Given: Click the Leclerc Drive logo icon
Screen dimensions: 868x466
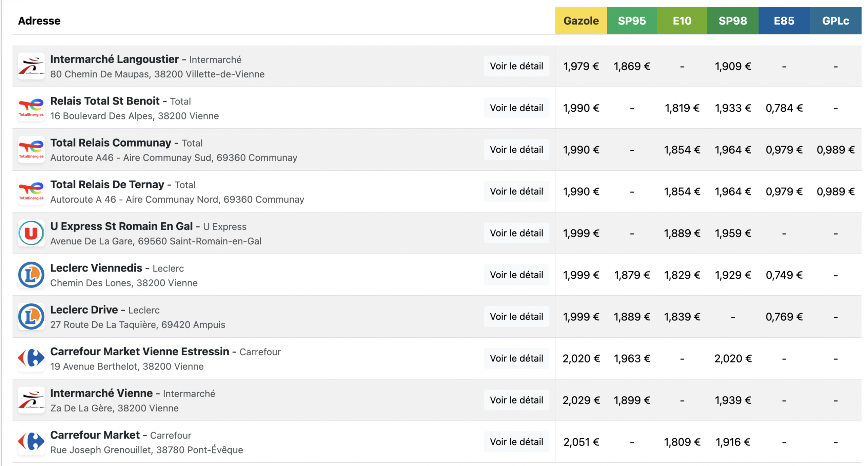Looking at the screenshot, I should 31,317.
